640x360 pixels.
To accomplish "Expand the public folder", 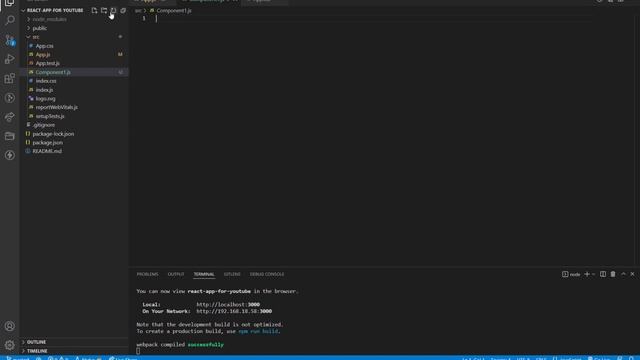I will tap(74, 28).
